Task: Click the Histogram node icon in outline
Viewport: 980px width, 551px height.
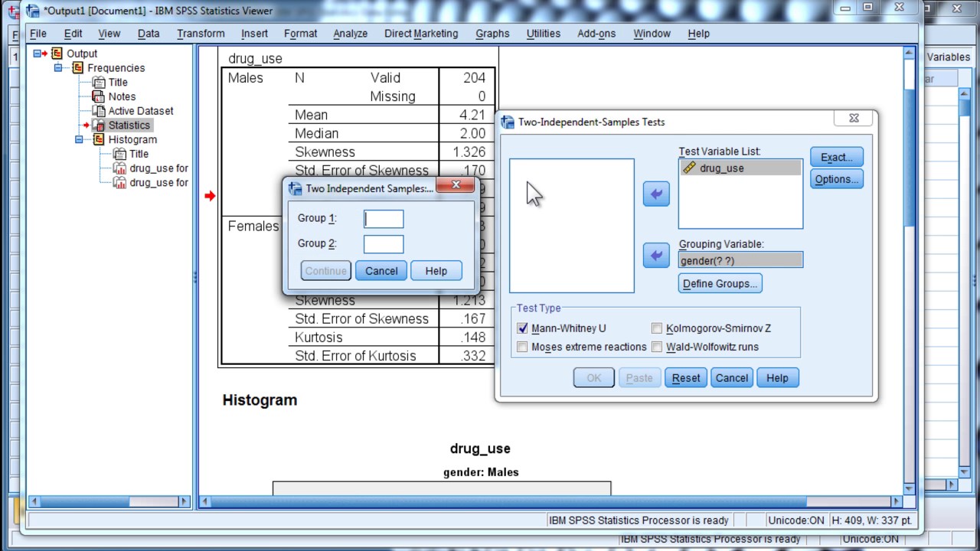Action: (x=98, y=139)
